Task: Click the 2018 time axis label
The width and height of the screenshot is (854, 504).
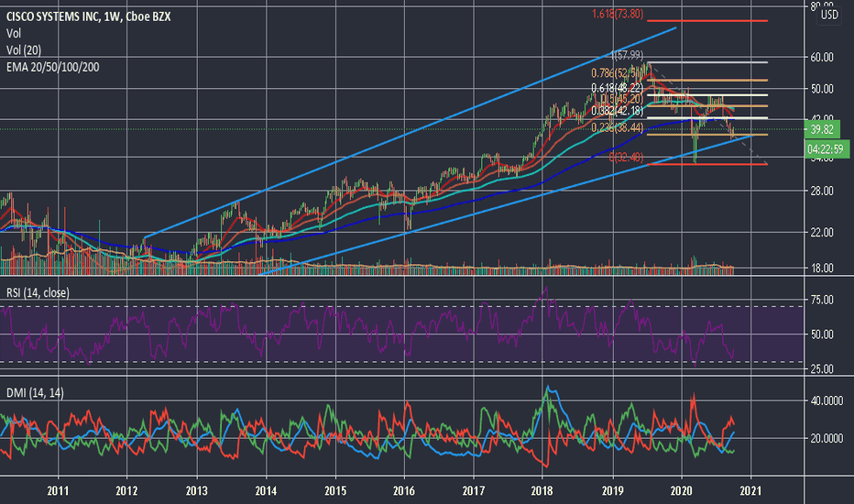Action: pos(542,491)
